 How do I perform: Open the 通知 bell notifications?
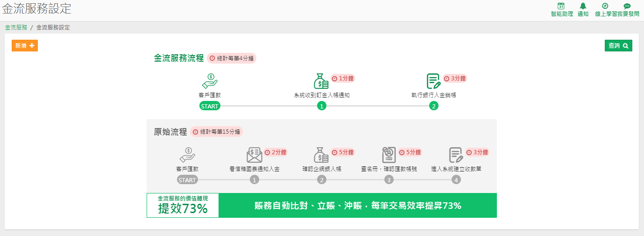pos(583,6)
